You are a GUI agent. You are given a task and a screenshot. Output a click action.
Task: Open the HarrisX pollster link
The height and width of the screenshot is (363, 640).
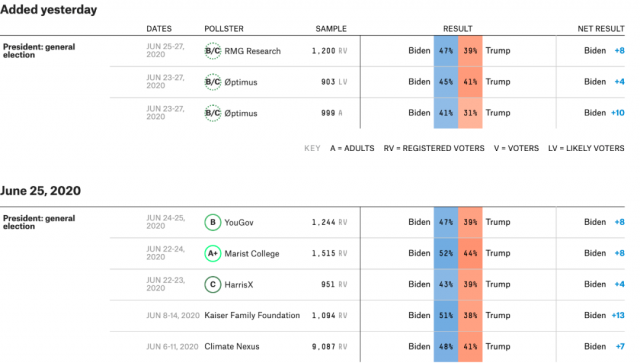(239, 285)
